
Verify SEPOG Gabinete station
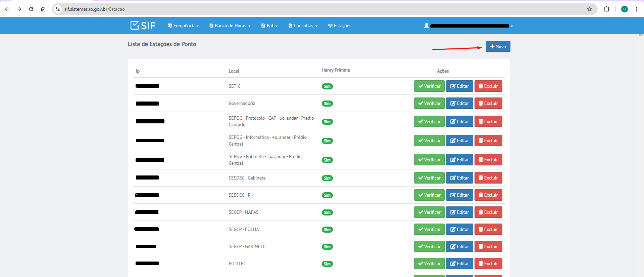coord(429,160)
